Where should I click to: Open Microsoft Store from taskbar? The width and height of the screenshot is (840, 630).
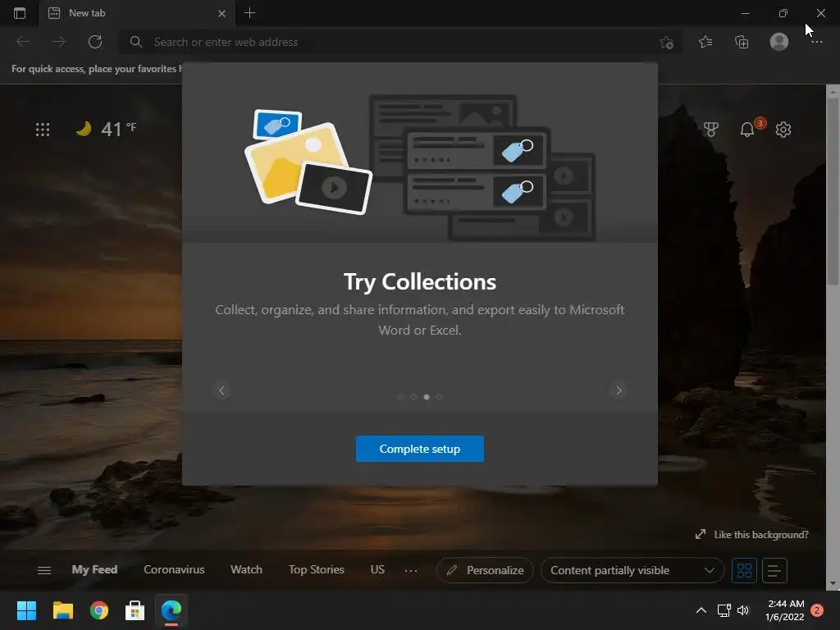(x=135, y=610)
